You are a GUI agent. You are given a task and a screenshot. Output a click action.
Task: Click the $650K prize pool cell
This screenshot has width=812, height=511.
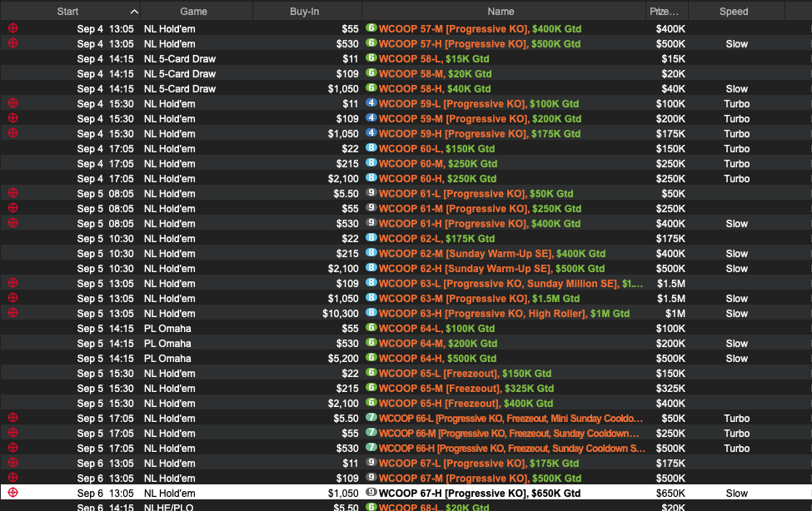670,494
